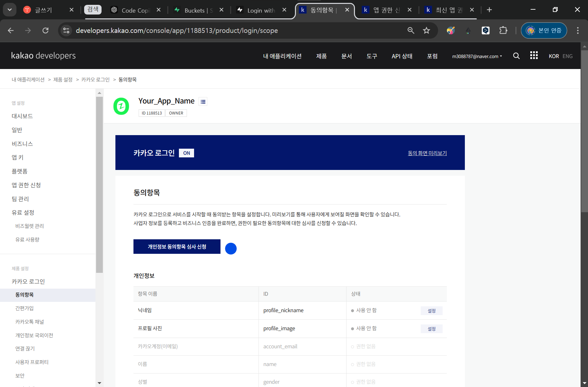
Task: Open 팀 관리 in sidebar
Action: pos(20,199)
